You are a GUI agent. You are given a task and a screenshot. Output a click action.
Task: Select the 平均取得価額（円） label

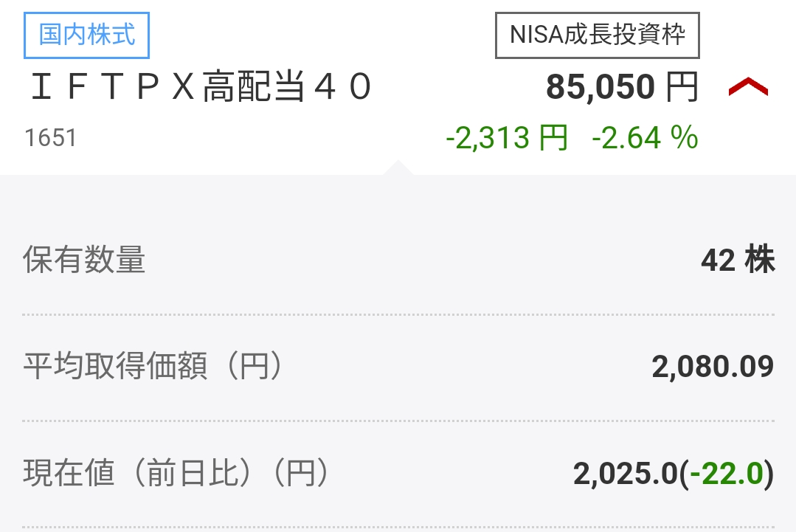click(x=153, y=367)
